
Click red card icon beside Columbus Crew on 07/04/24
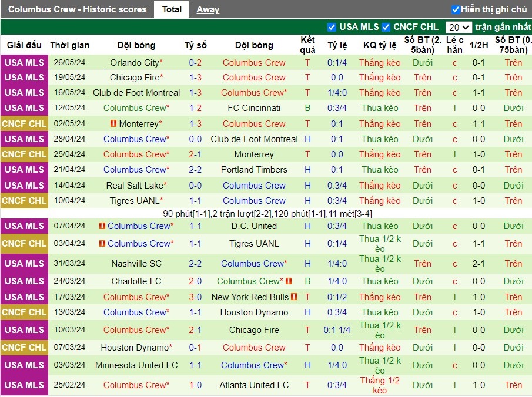pyautogui.click(x=102, y=226)
